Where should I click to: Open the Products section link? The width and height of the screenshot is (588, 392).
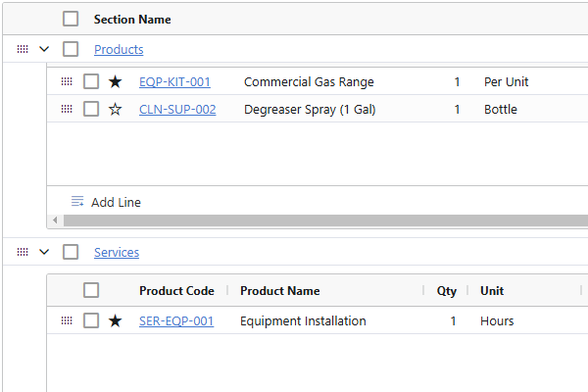[x=119, y=49]
